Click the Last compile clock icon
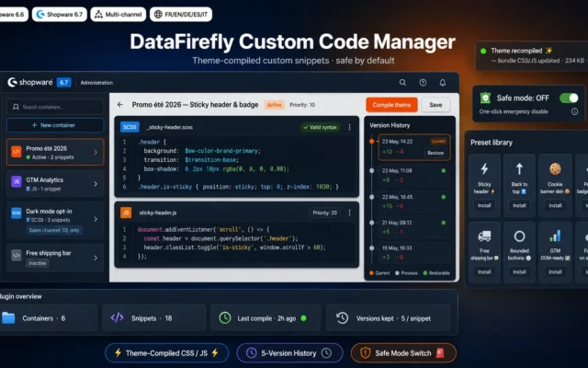The height and width of the screenshot is (368, 588). tap(225, 318)
